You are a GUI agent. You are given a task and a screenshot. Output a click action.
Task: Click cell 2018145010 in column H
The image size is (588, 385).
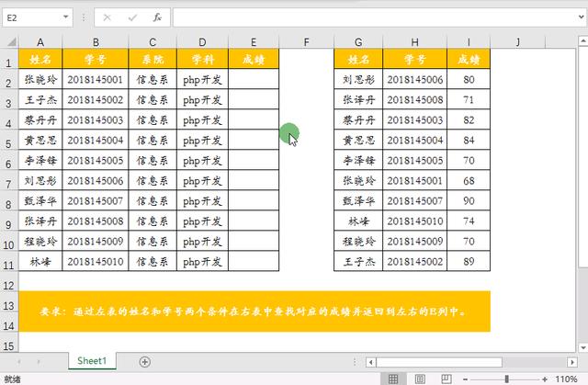pyautogui.click(x=414, y=221)
